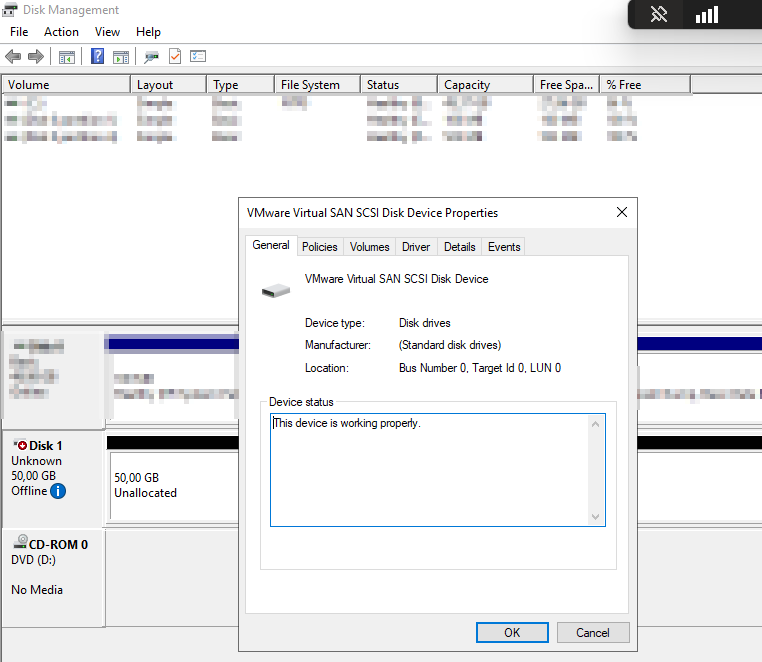The height and width of the screenshot is (662, 762).
Task: Click the Disk 1 offline info icon
Action: [x=58, y=491]
